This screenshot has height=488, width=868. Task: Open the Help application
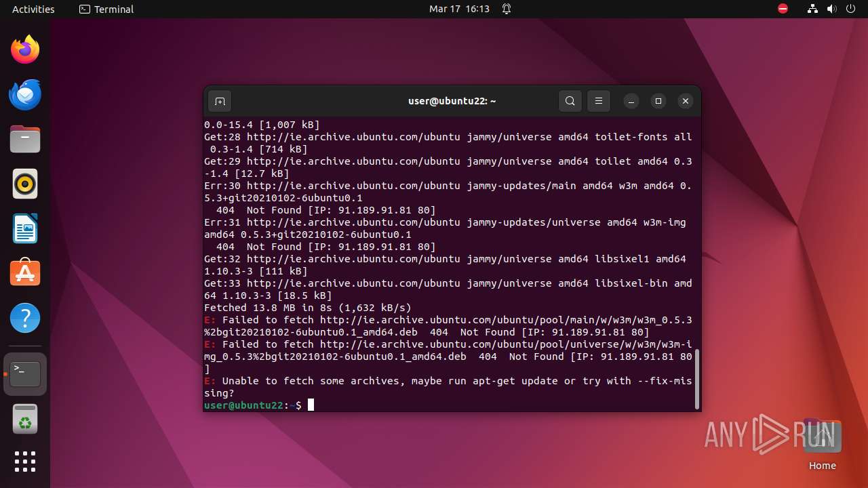(25, 318)
